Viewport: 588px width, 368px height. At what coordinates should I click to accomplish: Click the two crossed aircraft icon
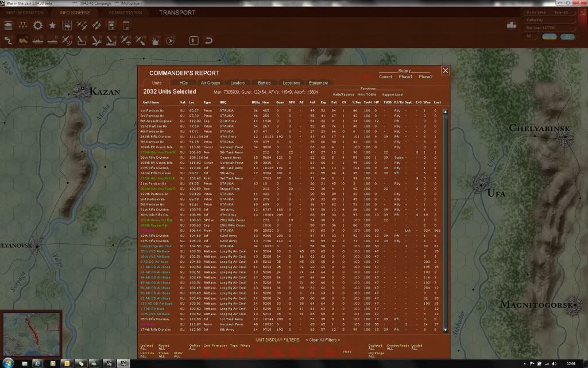click(x=82, y=25)
